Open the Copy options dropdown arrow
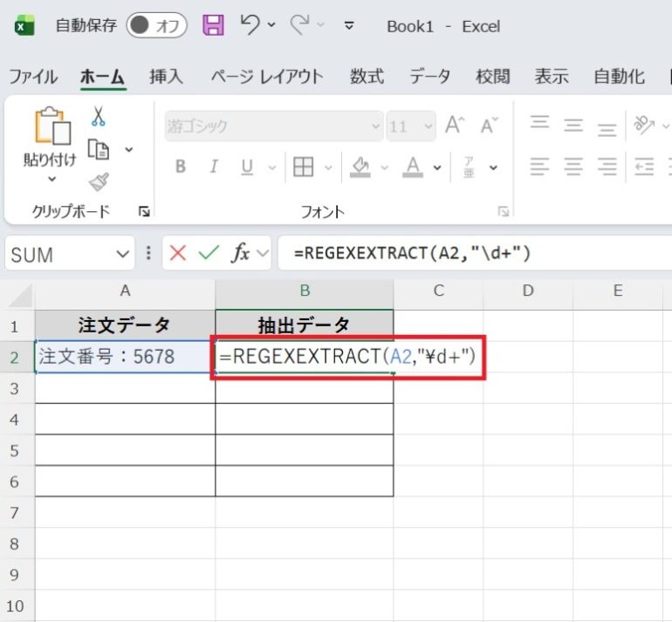672x622 pixels. [129, 149]
